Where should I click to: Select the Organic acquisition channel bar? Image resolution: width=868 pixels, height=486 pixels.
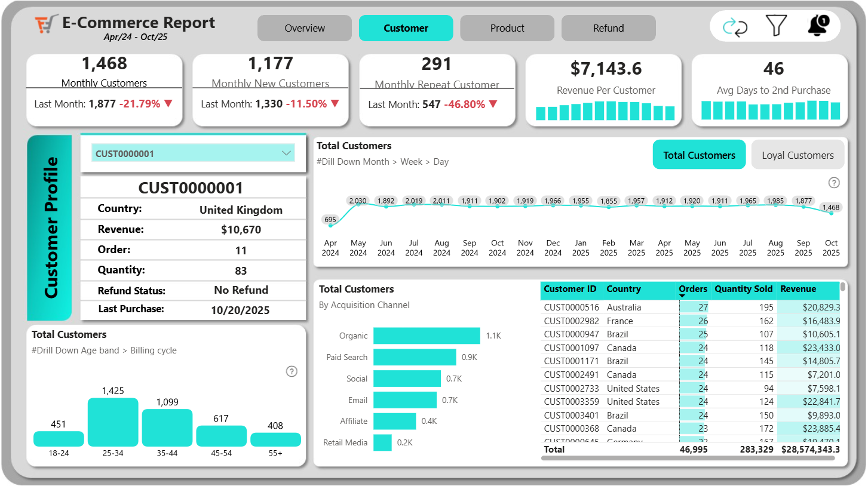click(x=427, y=336)
